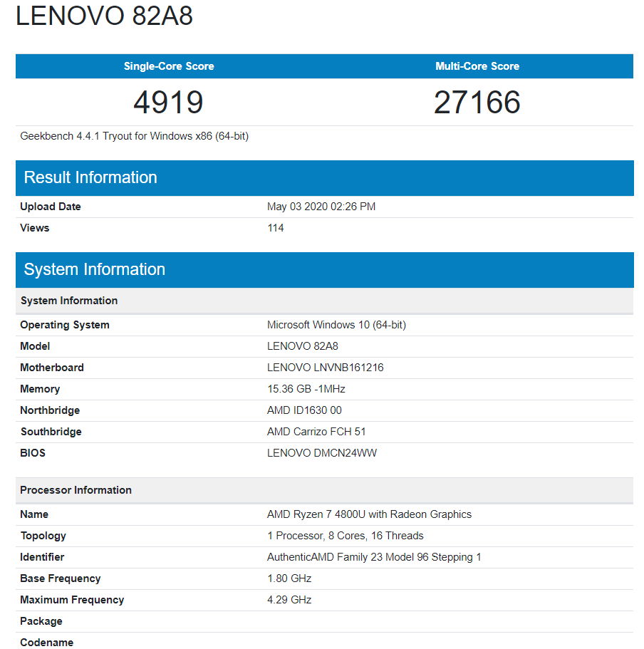The width and height of the screenshot is (644, 649).
Task: Select the southbridge value AMD Carrizo FCH 51
Action: click(x=316, y=432)
